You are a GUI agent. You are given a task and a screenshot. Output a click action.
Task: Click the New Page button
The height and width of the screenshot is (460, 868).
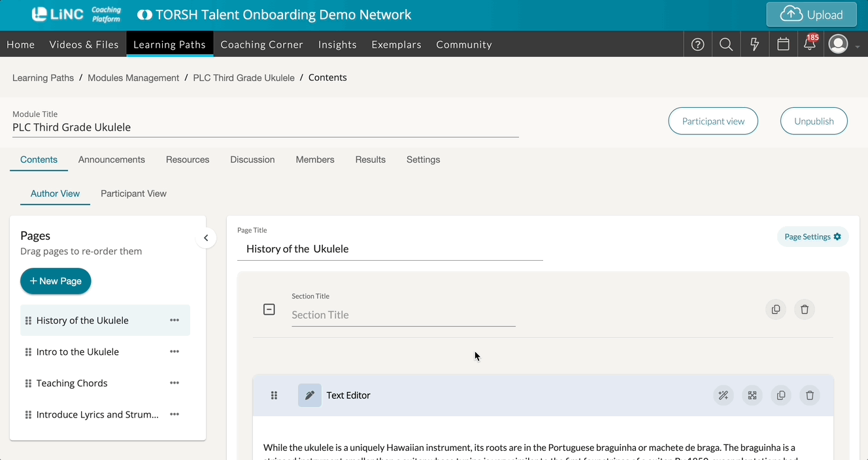tap(56, 281)
